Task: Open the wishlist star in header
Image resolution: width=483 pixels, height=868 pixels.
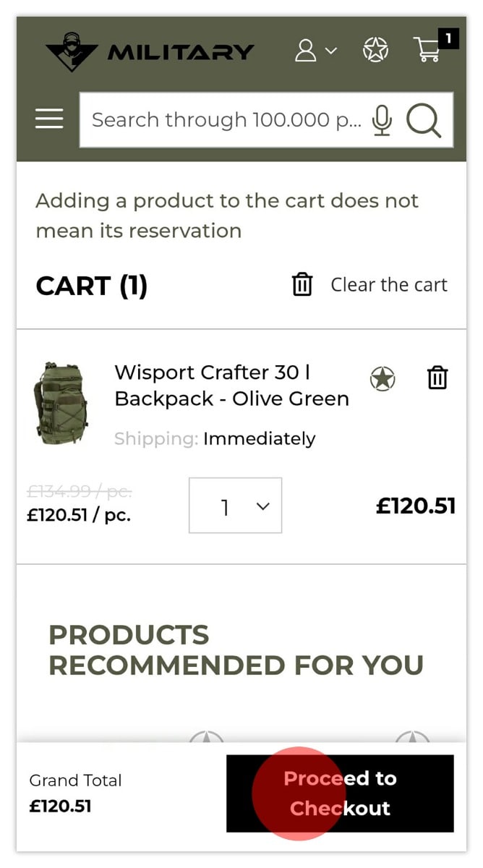Action: [375, 50]
